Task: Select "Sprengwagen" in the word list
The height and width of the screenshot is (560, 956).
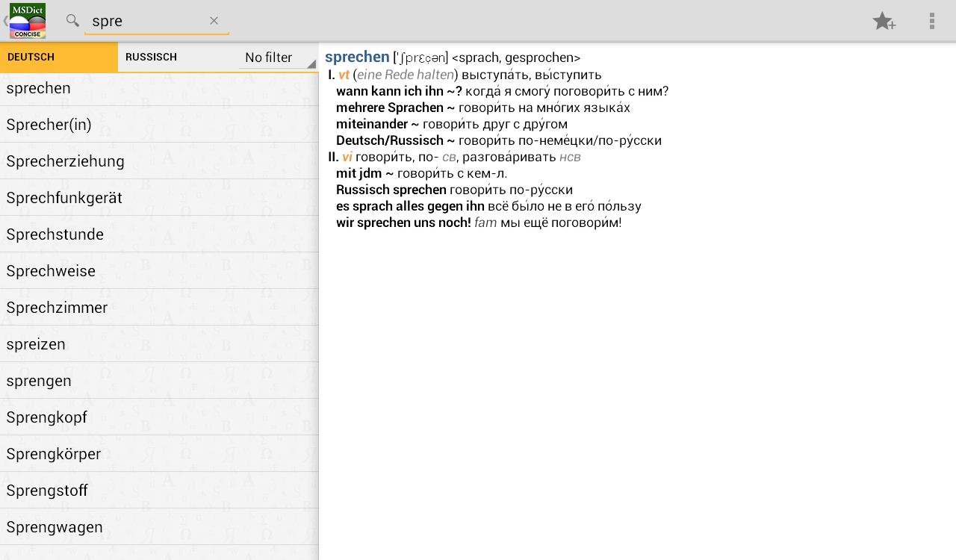Action: click(x=159, y=527)
